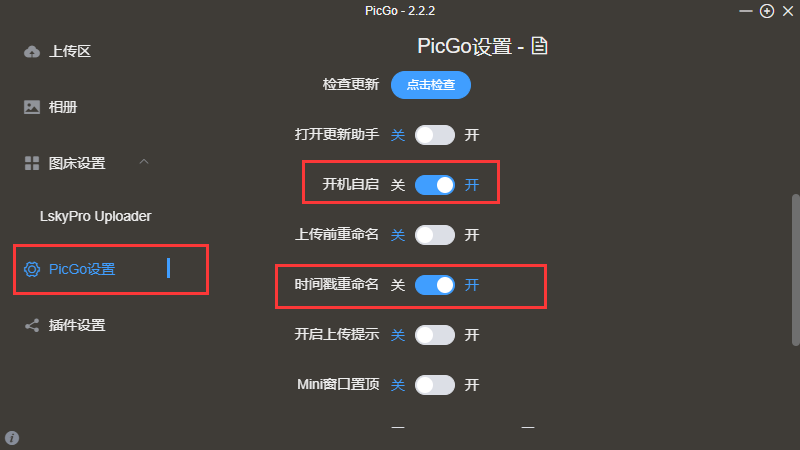The height and width of the screenshot is (450, 800).
Task: Collapse the 图床设置 submenu arrow
Action: [144, 162]
